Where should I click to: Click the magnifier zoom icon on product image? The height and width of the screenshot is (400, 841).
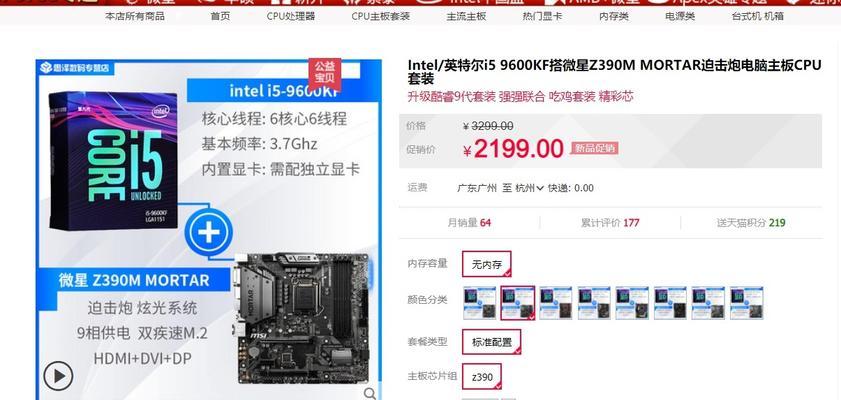coord(370,394)
